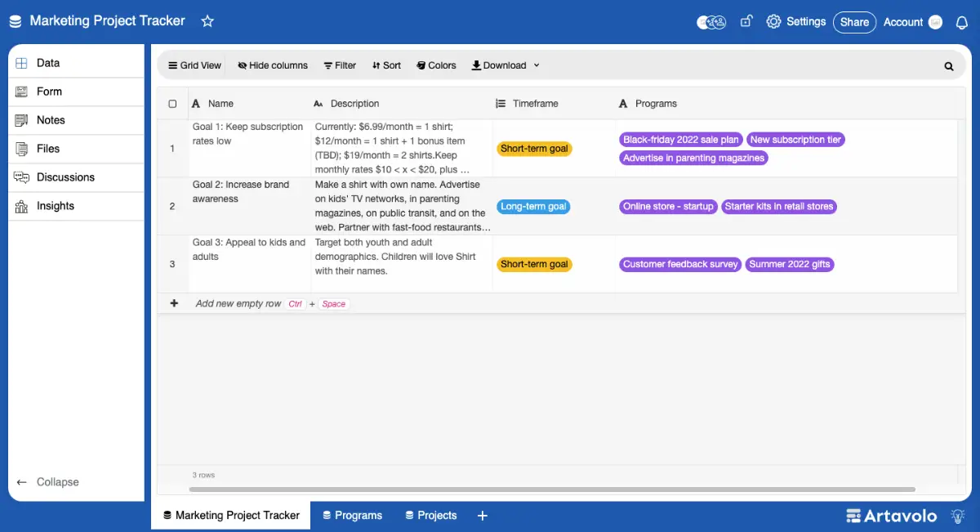Click the lightbulb icon at bottom right
Screen dimensions: 980x532
coord(958,516)
